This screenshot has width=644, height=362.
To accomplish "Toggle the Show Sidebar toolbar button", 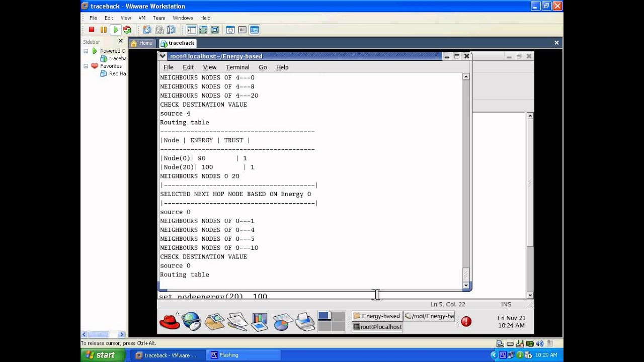I will point(191,30).
